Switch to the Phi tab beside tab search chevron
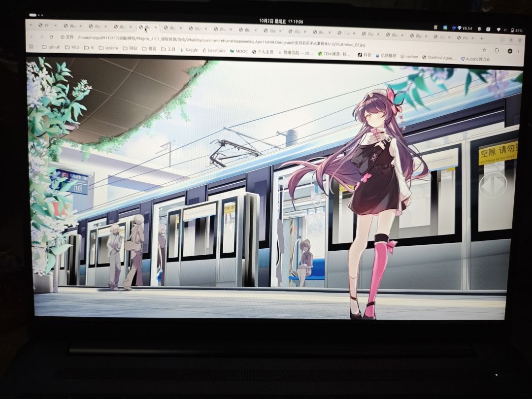 47,26
